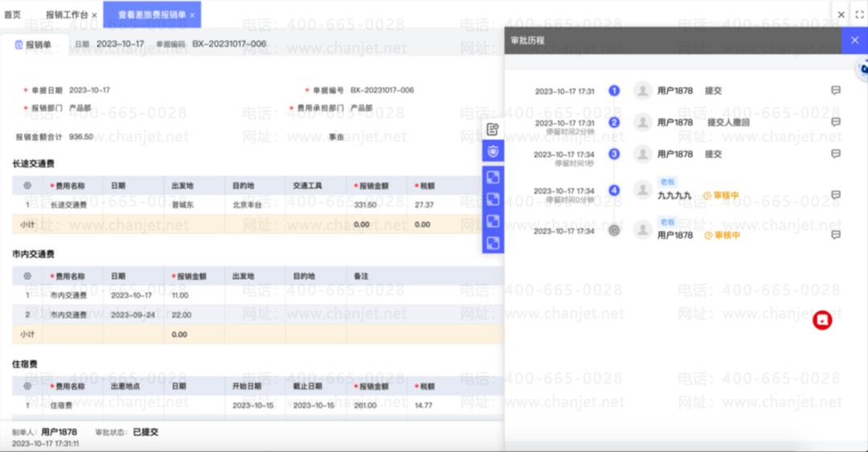This screenshot has height=452, width=868.
Task: Click the 报销部门 field 产品部
Action: point(80,108)
